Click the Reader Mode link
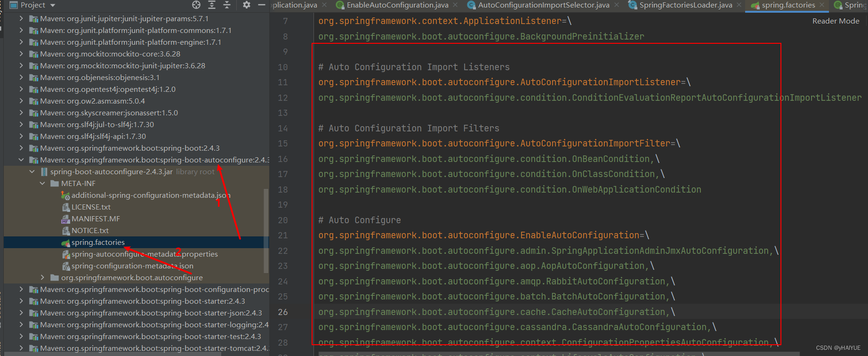The width and height of the screenshot is (868, 356). (x=836, y=21)
